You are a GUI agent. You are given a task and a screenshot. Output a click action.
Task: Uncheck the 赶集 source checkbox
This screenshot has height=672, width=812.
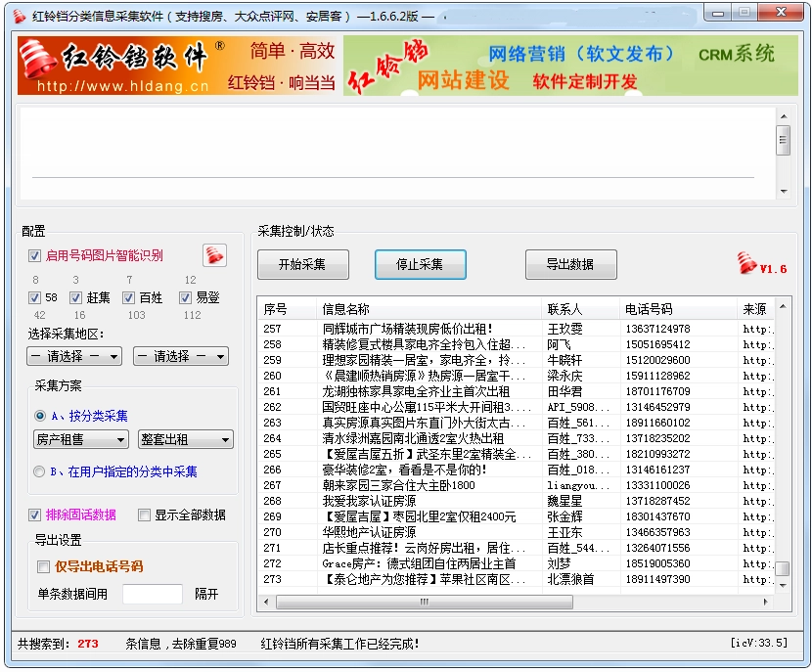point(75,296)
